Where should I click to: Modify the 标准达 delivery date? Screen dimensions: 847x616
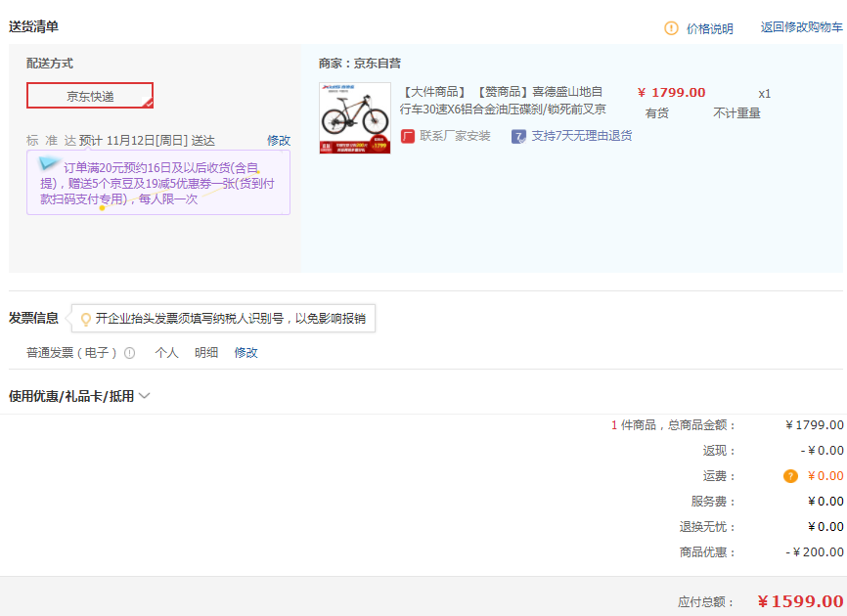pyautogui.click(x=278, y=141)
